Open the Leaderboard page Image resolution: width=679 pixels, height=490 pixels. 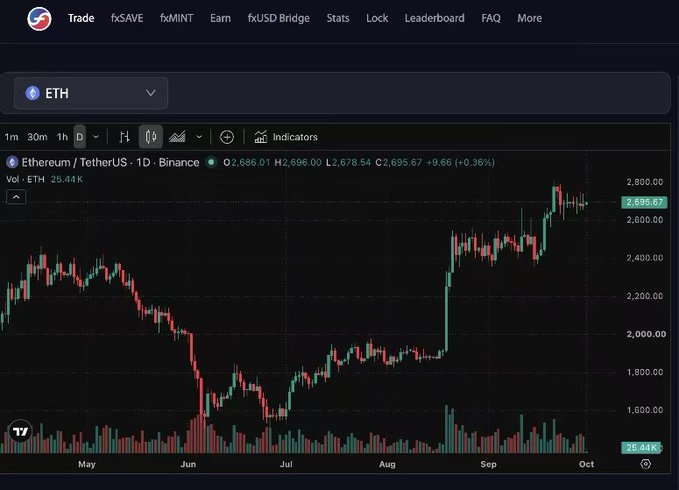[434, 18]
